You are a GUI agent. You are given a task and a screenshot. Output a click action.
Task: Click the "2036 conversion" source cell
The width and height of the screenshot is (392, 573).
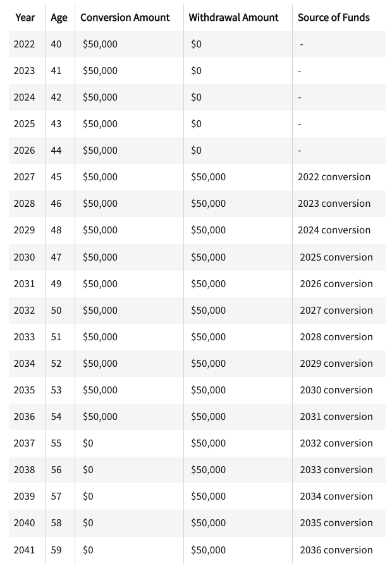336,550
